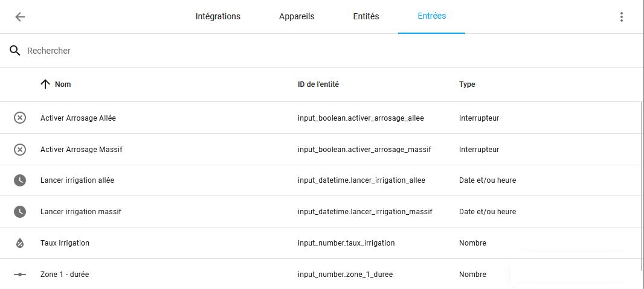Open entity input_boolean.activer_arrosage_allee

tap(361, 118)
